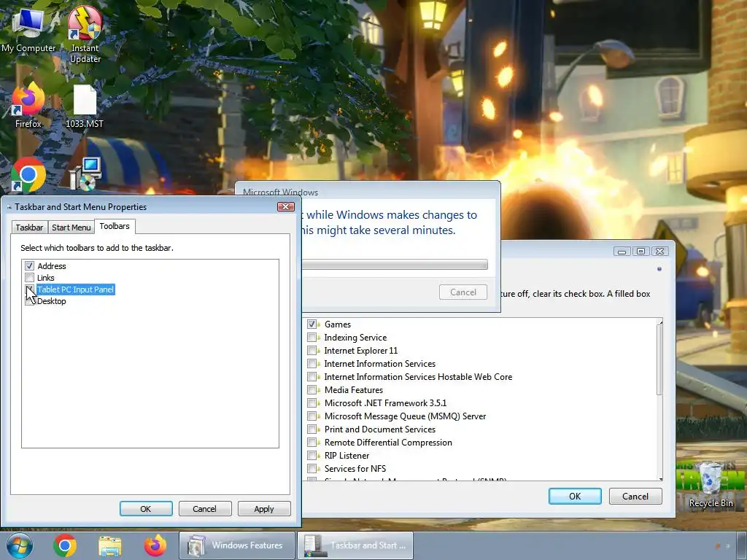Select the Remote Differential Compression row
Viewport: 747px width, 560px height.
point(388,443)
